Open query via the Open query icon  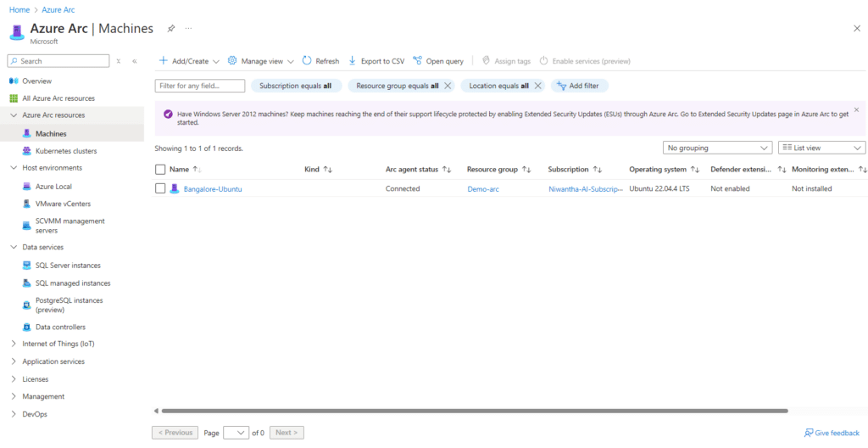click(x=418, y=61)
